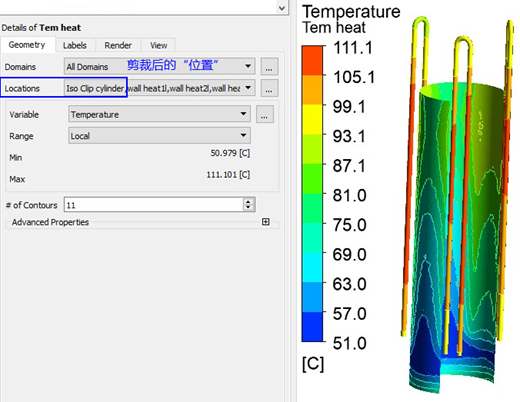Click the scroll down arrow above details panel
The width and height of the screenshot is (520, 402).
point(282,8)
